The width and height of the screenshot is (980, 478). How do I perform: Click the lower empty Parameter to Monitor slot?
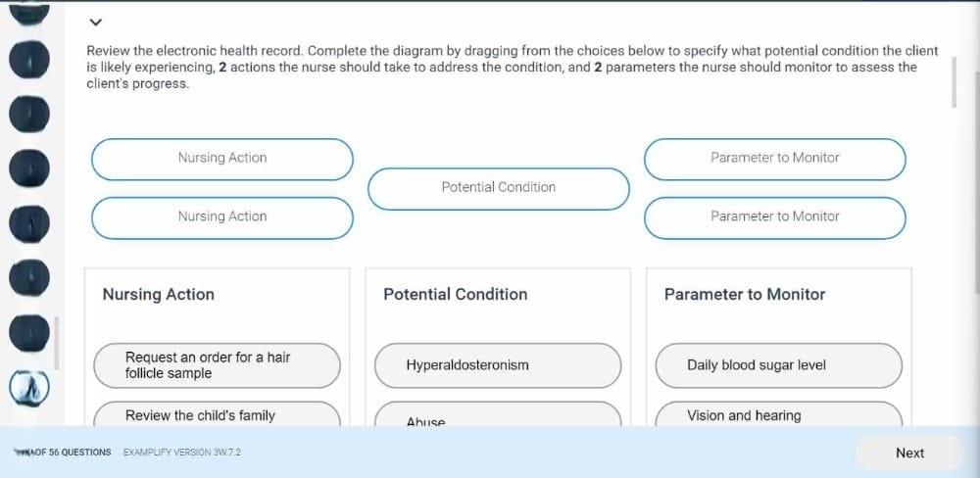pyautogui.click(x=774, y=217)
